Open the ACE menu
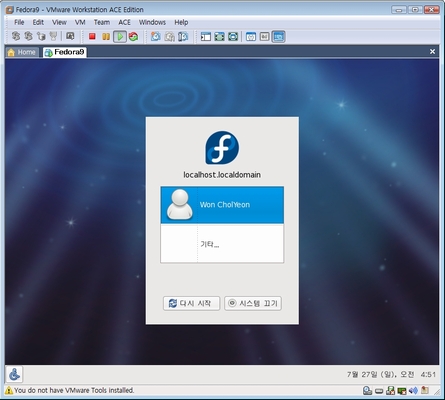 pyautogui.click(x=124, y=22)
